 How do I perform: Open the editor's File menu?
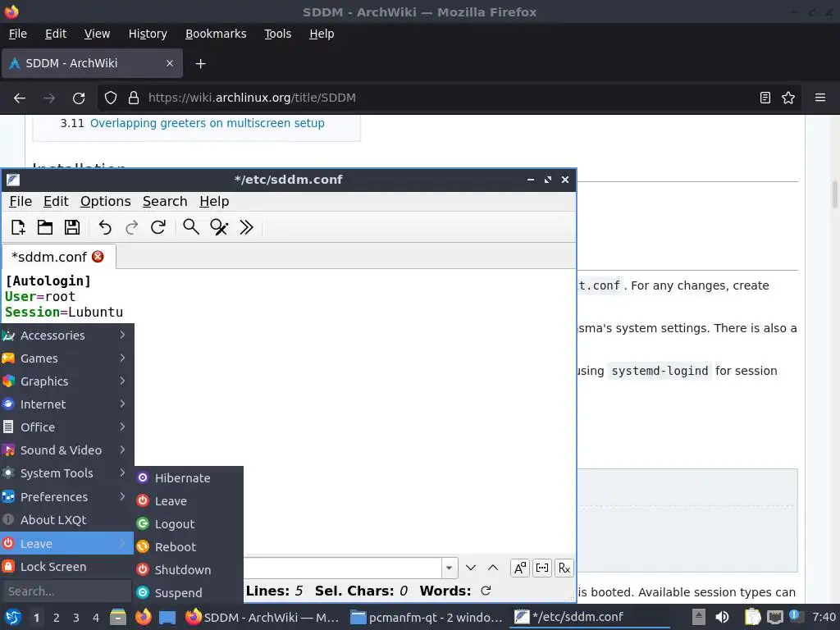[21, 202]
